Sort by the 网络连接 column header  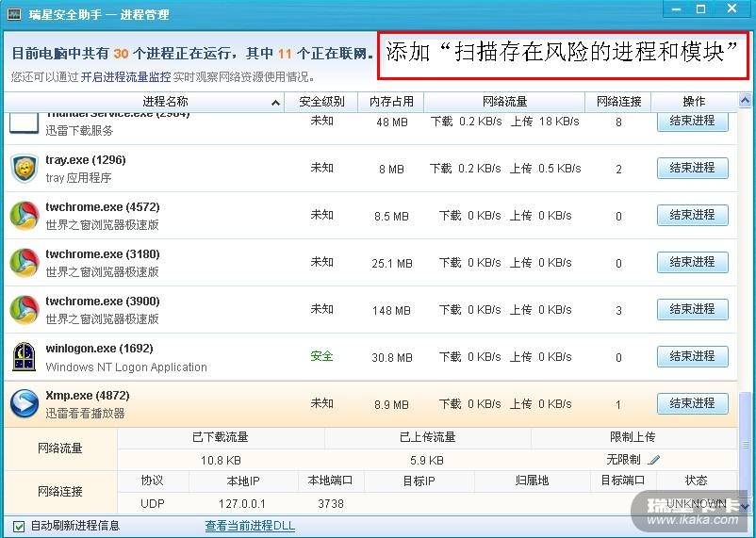[618, 102]
